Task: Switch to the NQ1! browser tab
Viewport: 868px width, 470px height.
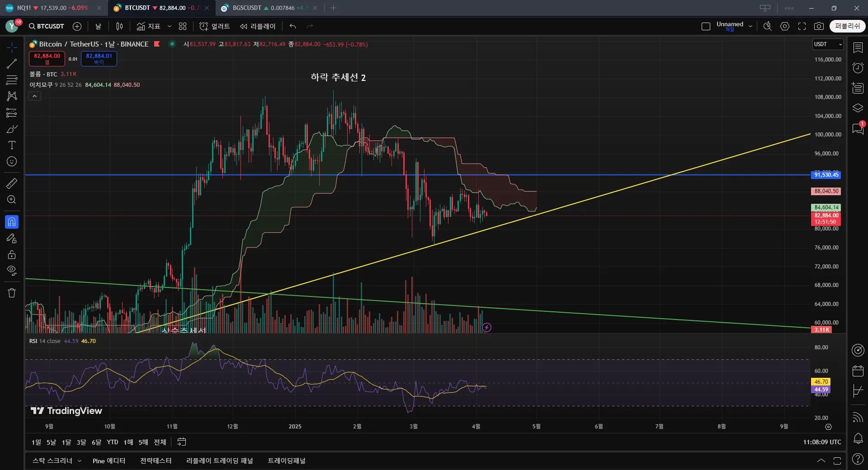Action: pos(53,8)
